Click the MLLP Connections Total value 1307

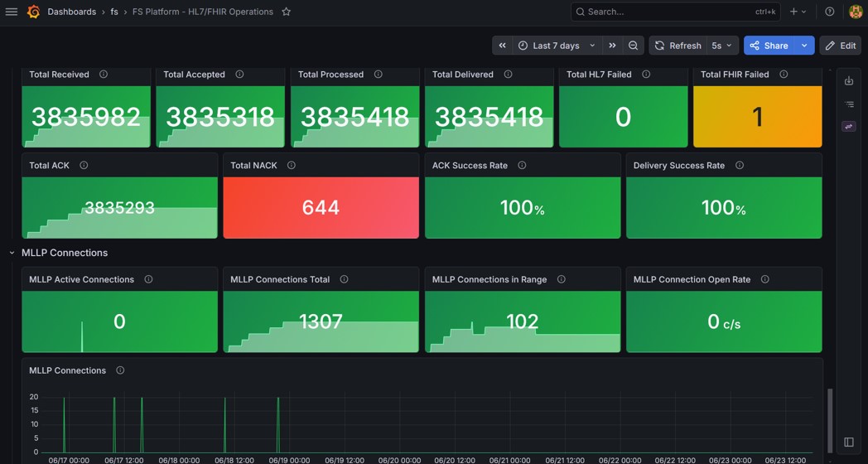pyautogui.click(x=321, y=321)
